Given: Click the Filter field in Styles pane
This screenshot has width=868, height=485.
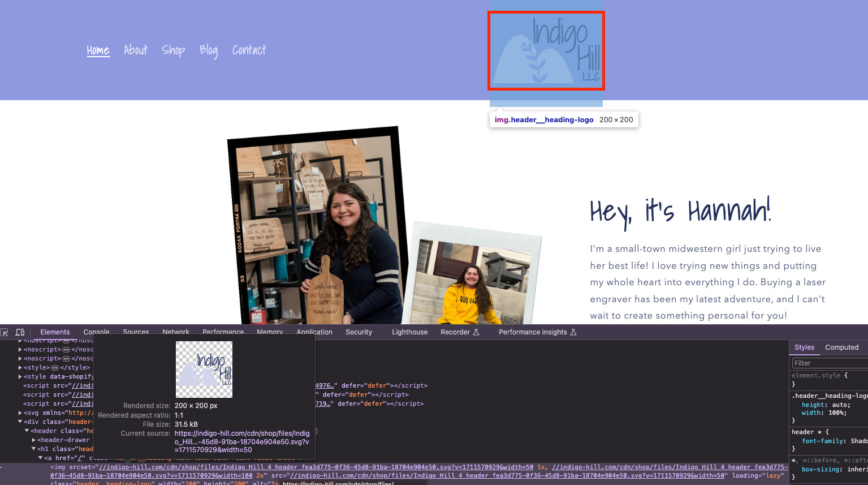Looking at the screenshot, I should [829, 363].
